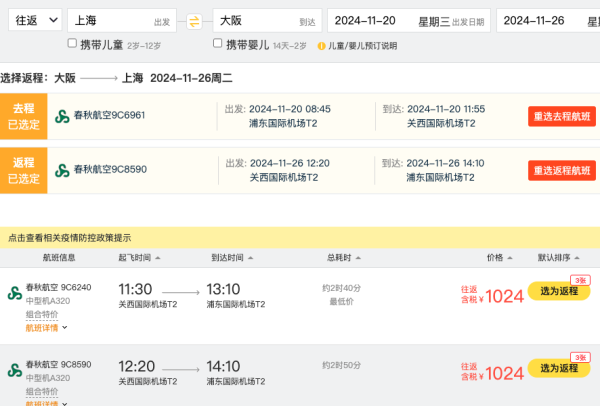Viewport: 600px width, 406px height.
Task: Click the 返程已选定 orange label
Action: click(24, 170)
